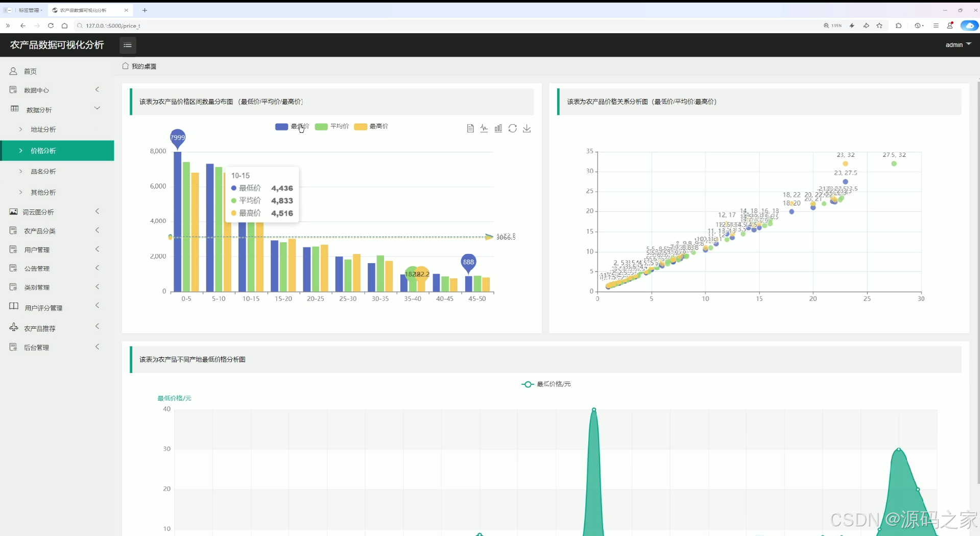The image size is (980, 536).
Task: Collapse the 数据分析 sidebar menu
Action: [x=57, y=109]
